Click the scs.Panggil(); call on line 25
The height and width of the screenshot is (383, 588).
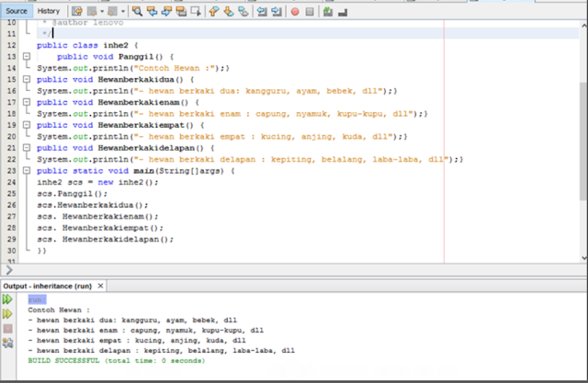72,194
